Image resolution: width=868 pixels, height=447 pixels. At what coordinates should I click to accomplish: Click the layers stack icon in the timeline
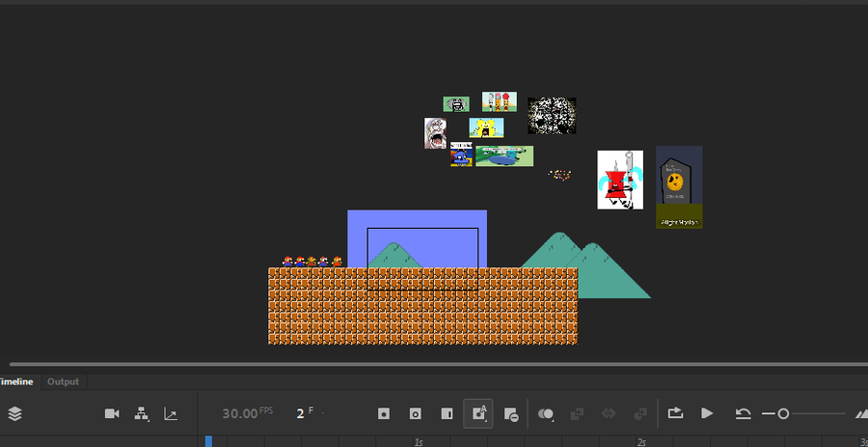[x=14, y=414]
